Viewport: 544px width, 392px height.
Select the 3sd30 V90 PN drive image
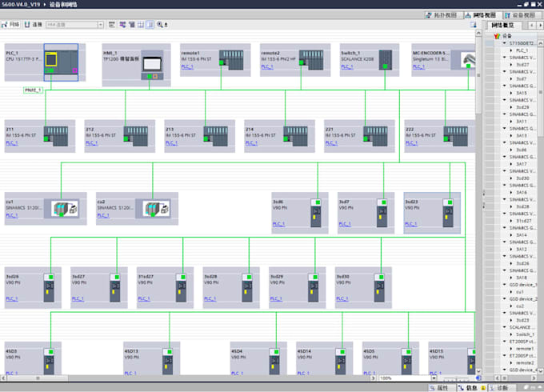[379, 287]
